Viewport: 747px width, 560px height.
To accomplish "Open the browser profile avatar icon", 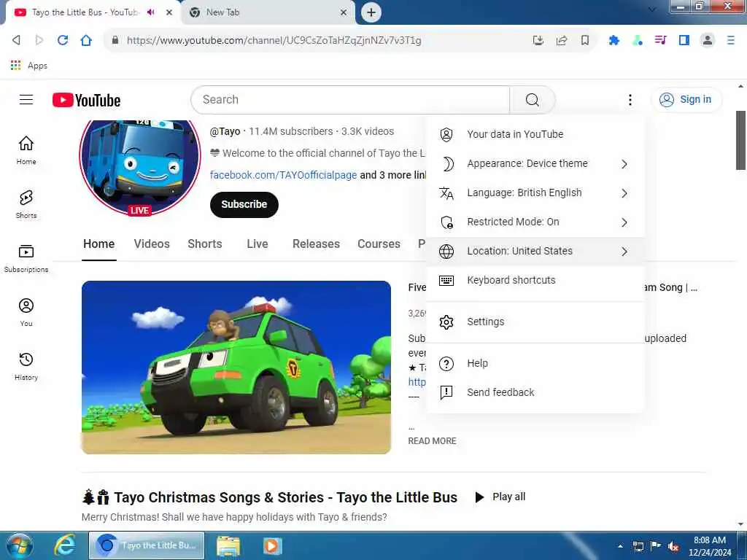I will [x=708, y=41].
